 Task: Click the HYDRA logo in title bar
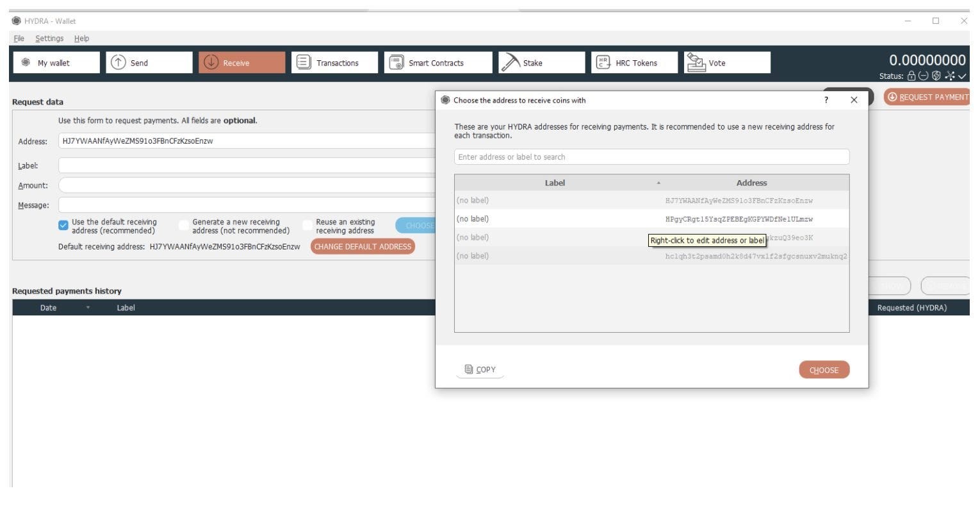(x=17, y=21)
